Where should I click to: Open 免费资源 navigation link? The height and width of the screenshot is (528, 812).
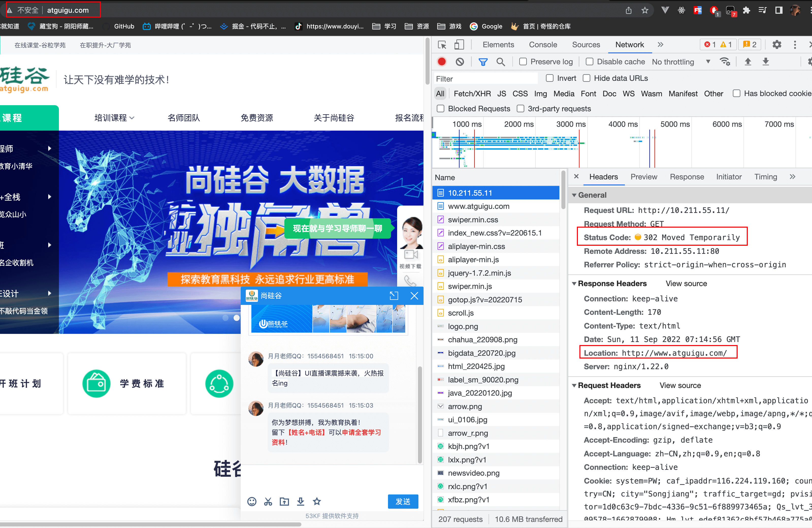click(x=257, y=118)
